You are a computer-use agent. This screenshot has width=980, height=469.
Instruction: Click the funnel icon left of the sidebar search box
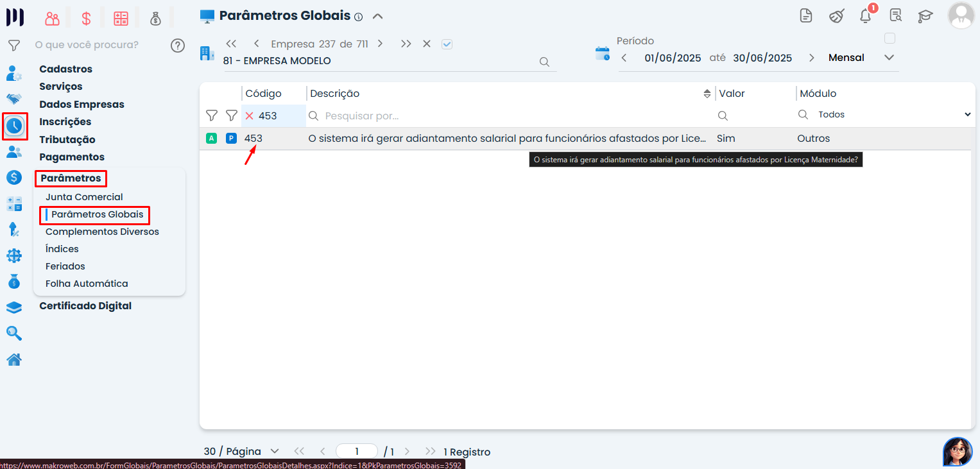(x=14, y=45)
